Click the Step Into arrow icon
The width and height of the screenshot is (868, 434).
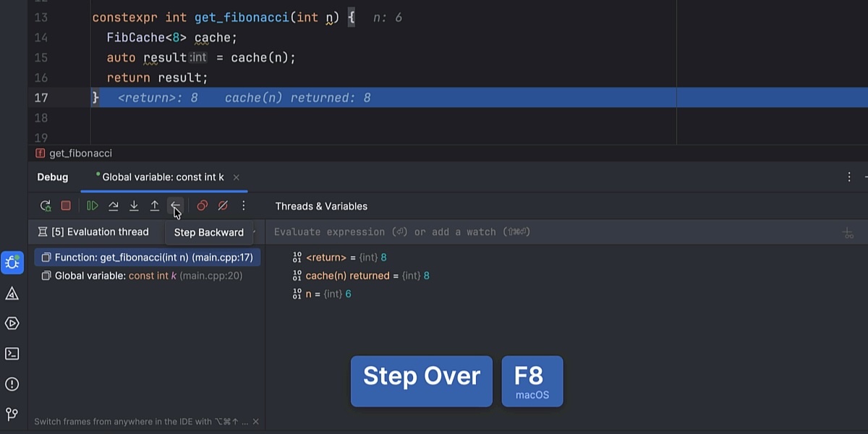coord(134,206)
